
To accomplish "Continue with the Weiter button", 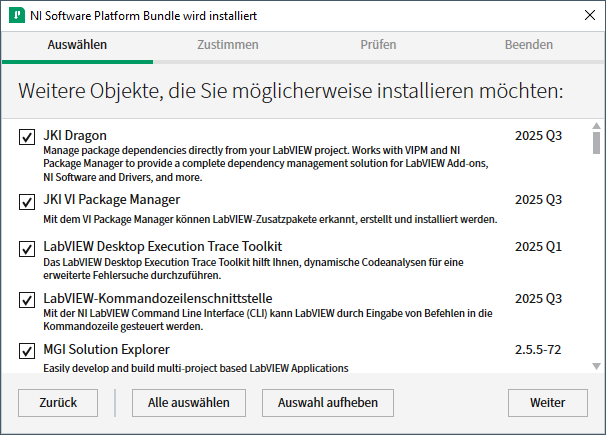I will tap(548, 403).
